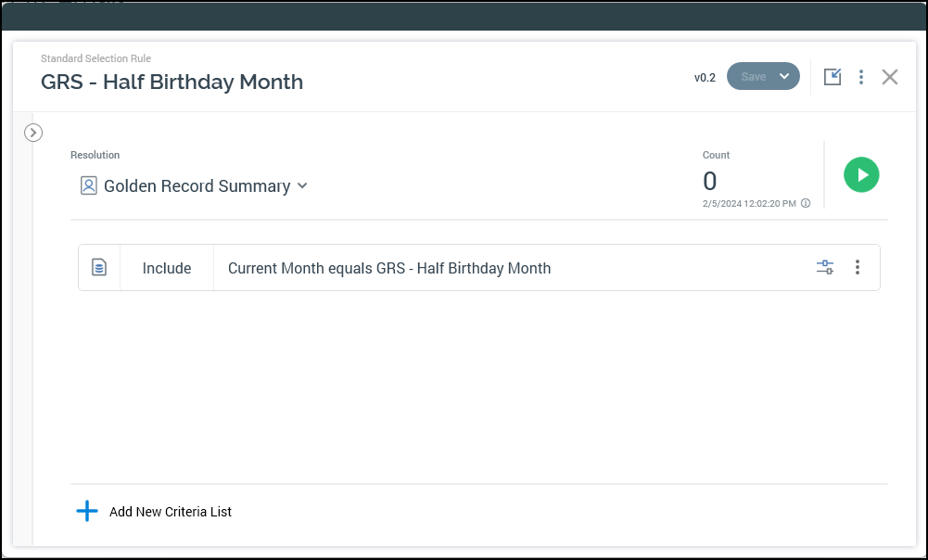Click the count value zero

[x=710, y=181]
